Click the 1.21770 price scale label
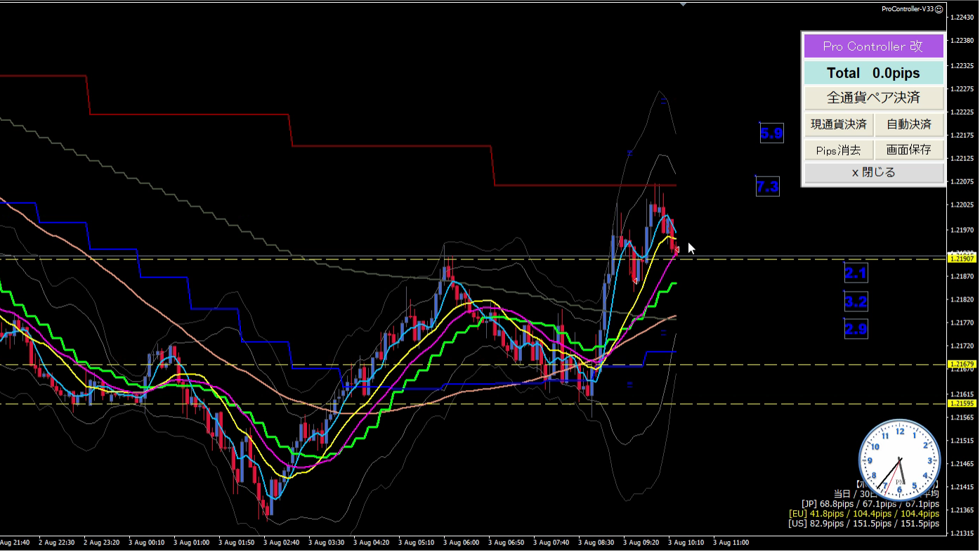Screen dimensions: 980x551 pos(961,323)
